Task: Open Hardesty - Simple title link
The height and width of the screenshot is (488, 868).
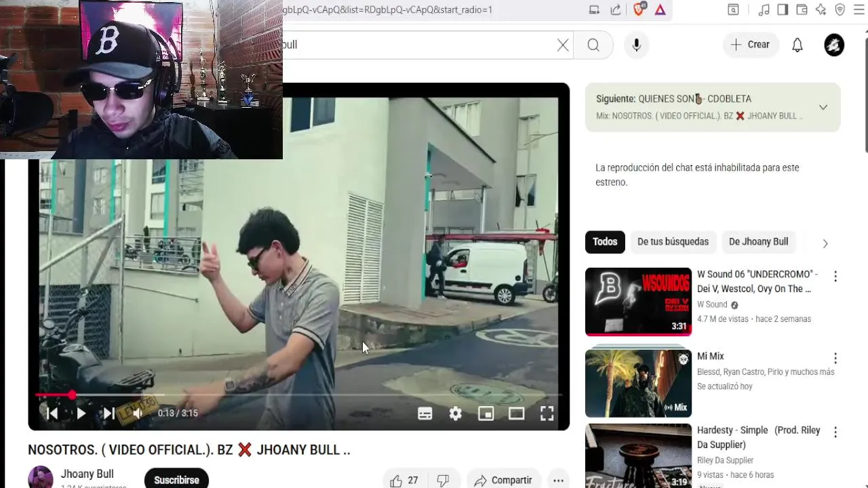Action: (759, 437)
